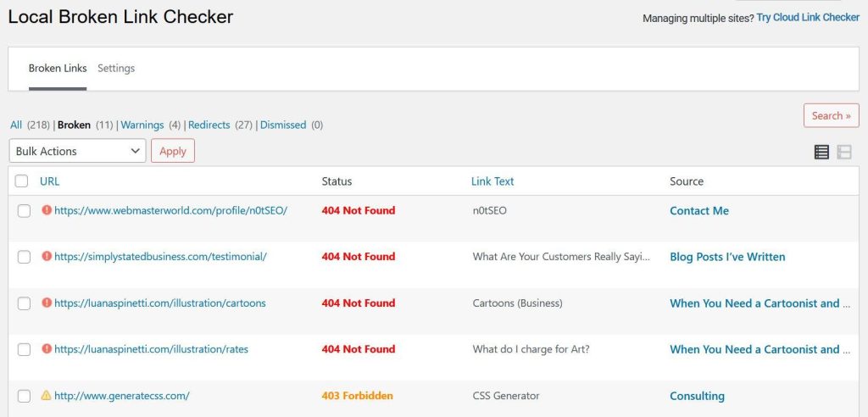This screenshot has width=868, height=417.
Task: Switch to compact list view icon
Action: pos(821,152)
